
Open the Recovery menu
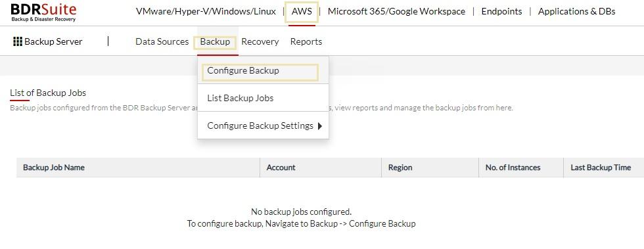coord(260,41)
